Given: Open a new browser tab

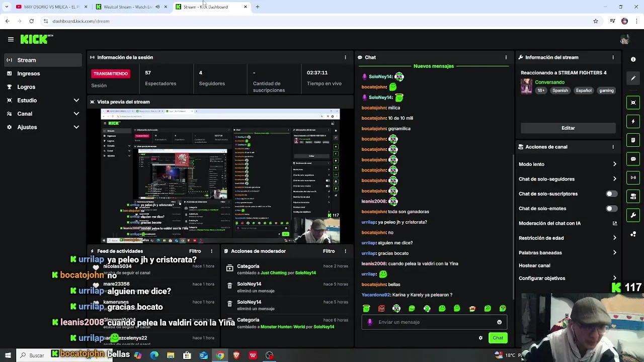Looking at the screenshot, I should click(257, 7).
